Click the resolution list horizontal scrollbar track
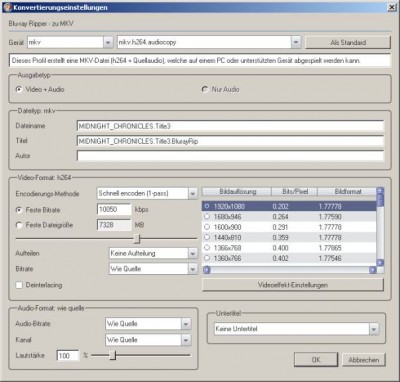This screenshot has height=382, width=400. click(290, 270)
